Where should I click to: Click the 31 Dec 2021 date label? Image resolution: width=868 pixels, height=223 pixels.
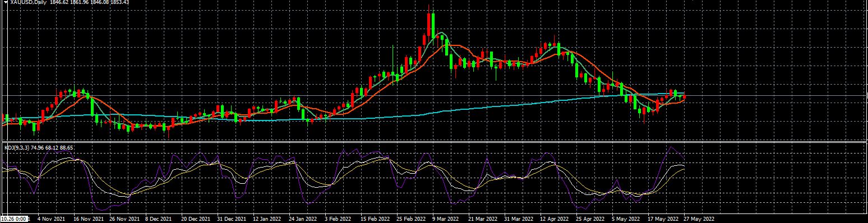tap(232, 219)
